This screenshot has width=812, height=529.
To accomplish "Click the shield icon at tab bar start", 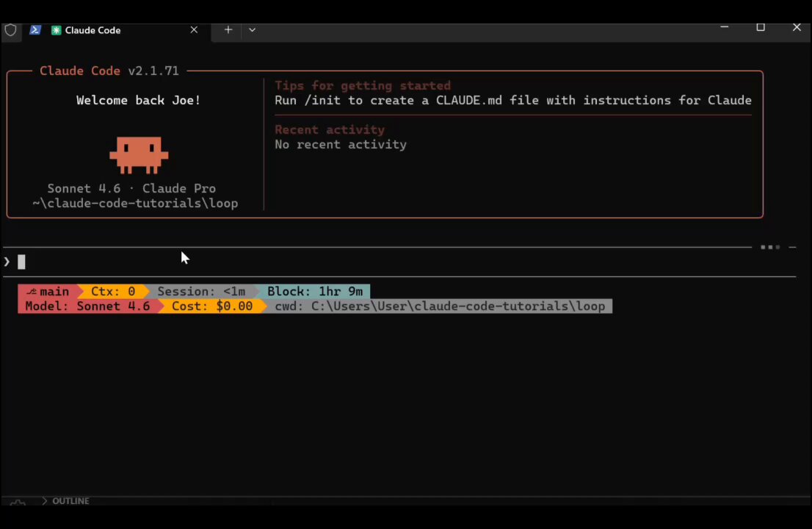I will click(10, 30).
